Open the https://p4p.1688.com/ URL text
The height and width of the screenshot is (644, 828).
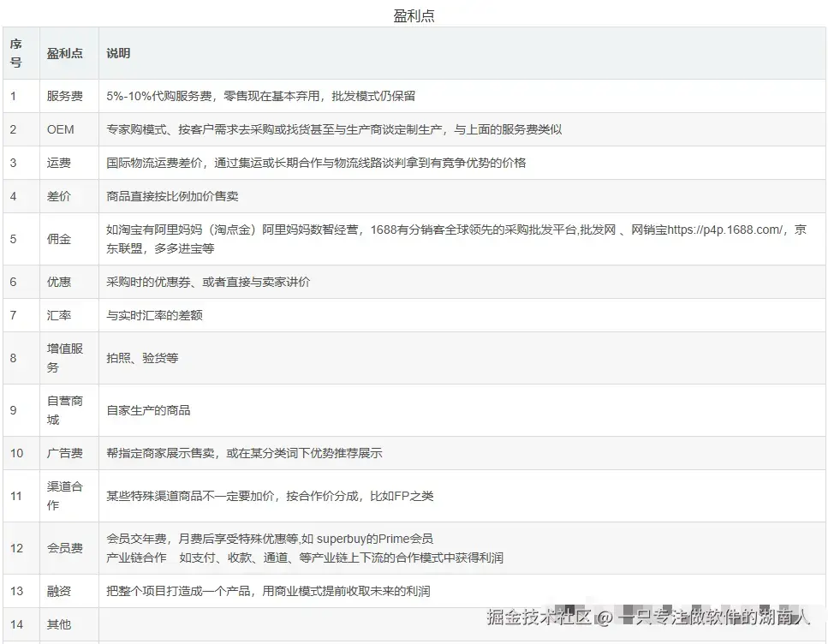click(x=724, y=230)
